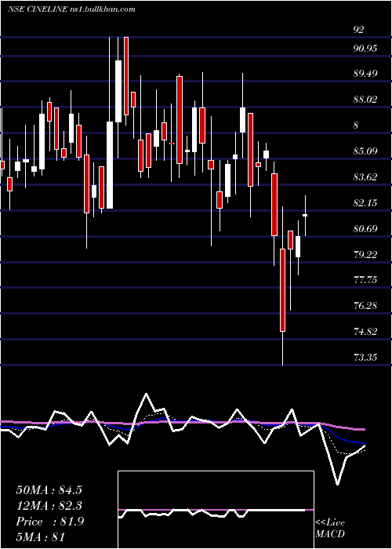Click the 76.28 price axis label

tap(365, 306)
